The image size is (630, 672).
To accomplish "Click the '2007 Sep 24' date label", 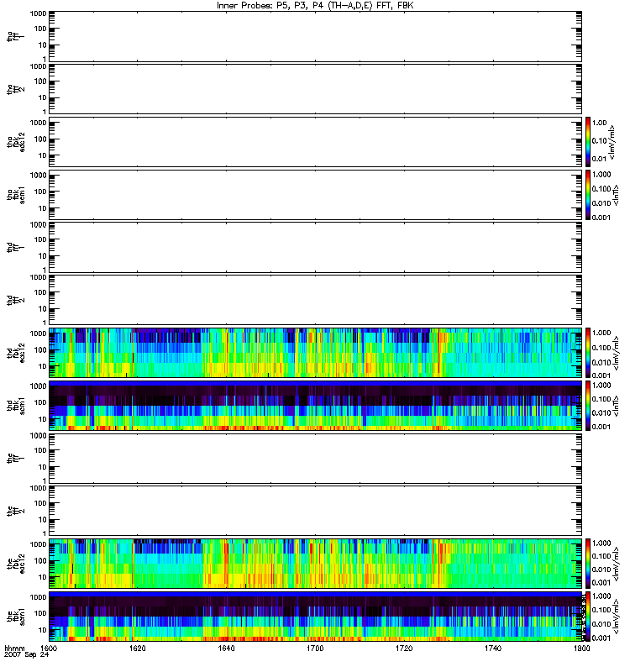I will coord(26,655).
